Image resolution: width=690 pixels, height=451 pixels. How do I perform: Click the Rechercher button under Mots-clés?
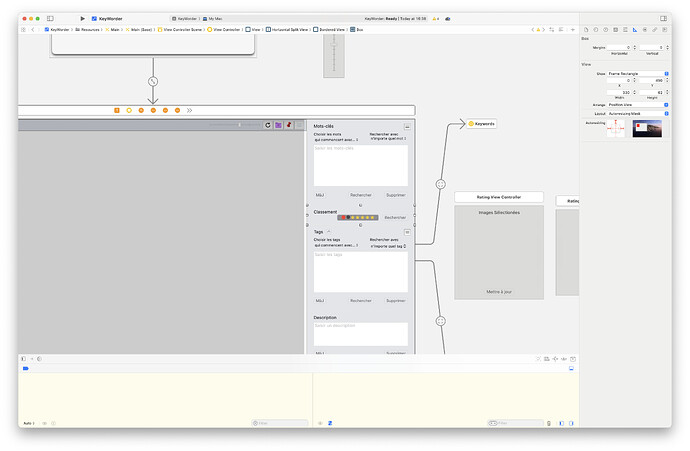(x=360, y=195)
